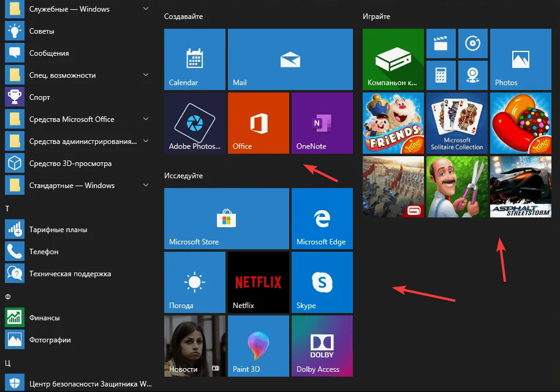This screenshot has width=560, height=392.
Task: Open the small Groove Music disc tile
Action: tap(473, 43)
